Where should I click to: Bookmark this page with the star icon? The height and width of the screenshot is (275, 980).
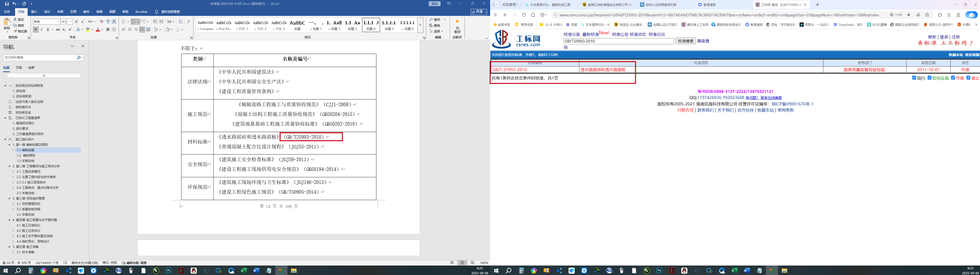point(927,15)
